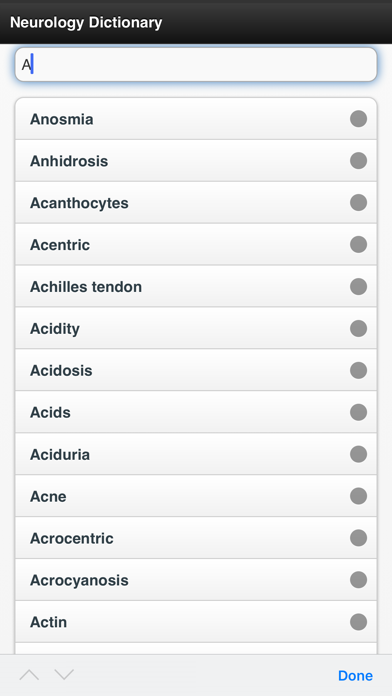This screenshot has height=696, width=392.
Task: Tap the circle icon for Achilles tendon
Action: coord(358,286)
